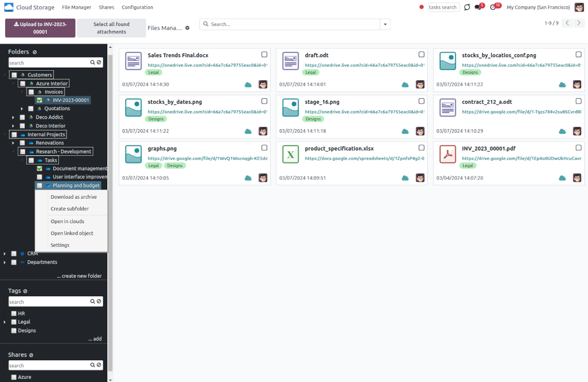
Task: Click the tasks search field
Action: (444, 7)
